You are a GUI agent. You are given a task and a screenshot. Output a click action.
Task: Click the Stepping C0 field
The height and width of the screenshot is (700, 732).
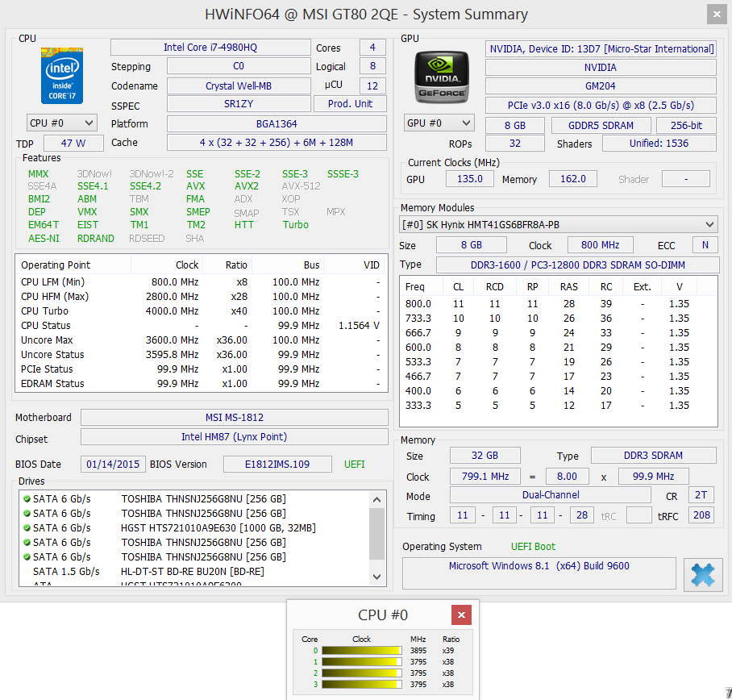[x=239, y=66]
